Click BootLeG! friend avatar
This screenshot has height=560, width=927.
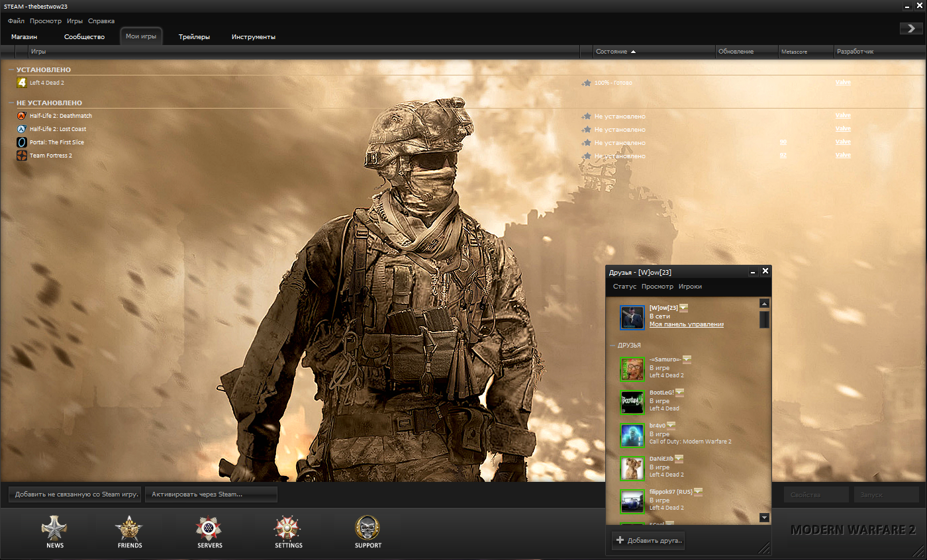coord(632,402)
